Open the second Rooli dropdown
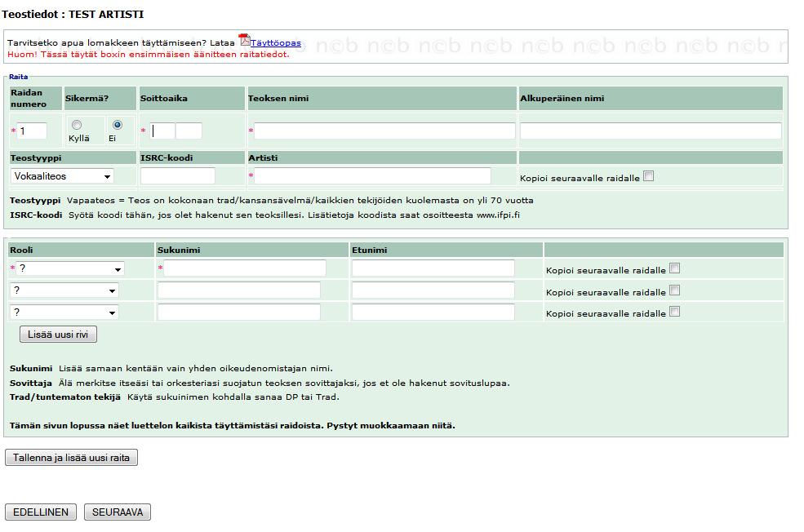This screenshot has height=532, width=804. coord(64,290)
